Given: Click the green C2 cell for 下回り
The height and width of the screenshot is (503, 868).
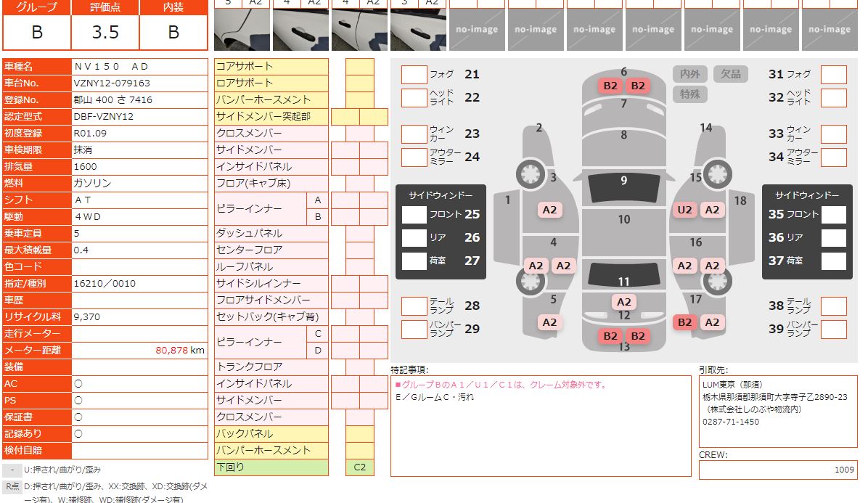Looking at the screenshot, I should 359,467.
